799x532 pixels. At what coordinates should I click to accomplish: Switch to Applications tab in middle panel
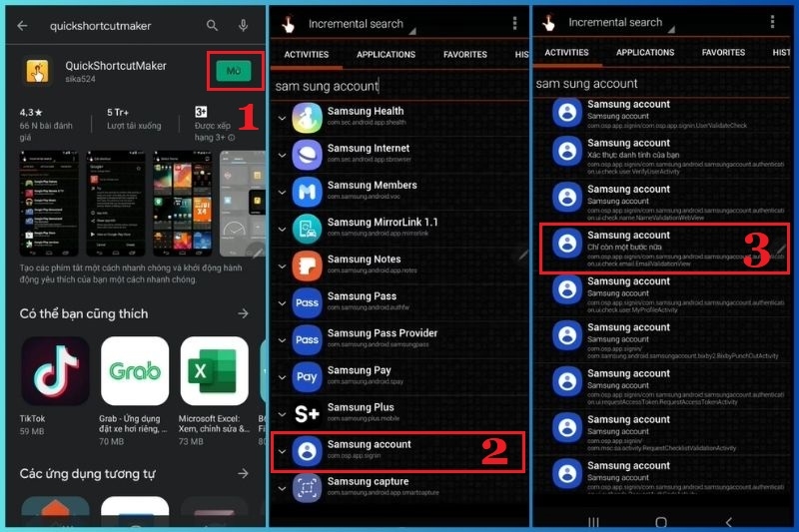pyautogui.click(x=386, y=55)
